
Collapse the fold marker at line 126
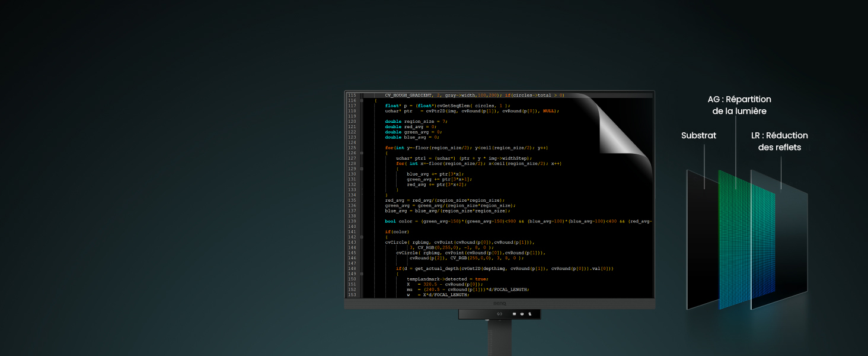coord(362,153)
